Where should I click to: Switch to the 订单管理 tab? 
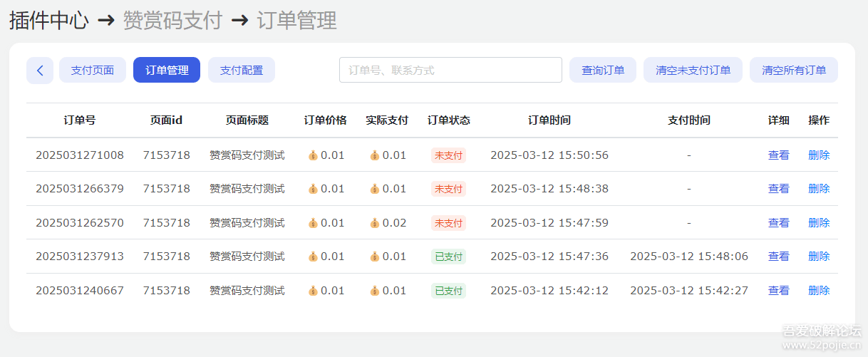click(167, 71)
